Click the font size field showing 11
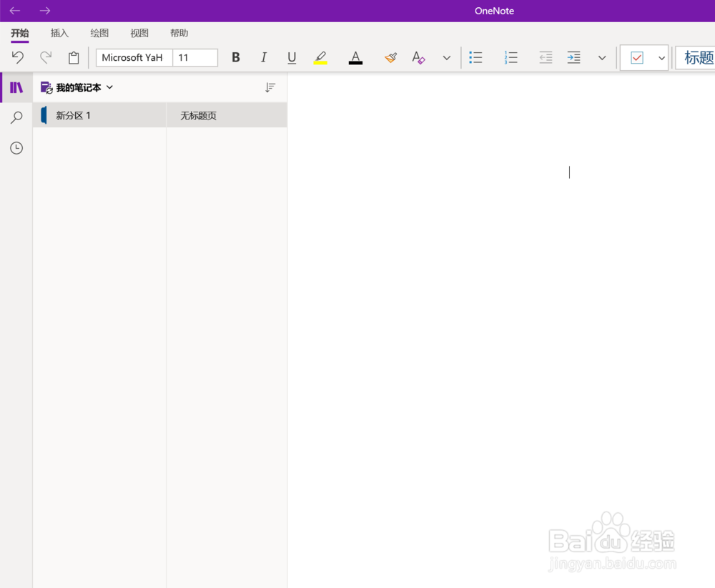 [x=195, y=57]
